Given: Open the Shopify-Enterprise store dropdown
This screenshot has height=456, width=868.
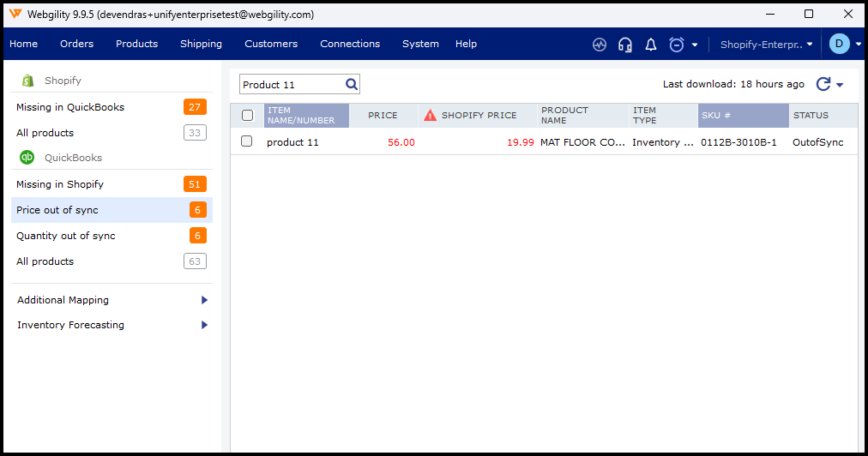Looking at the screenshot, I should pos(766,45).
